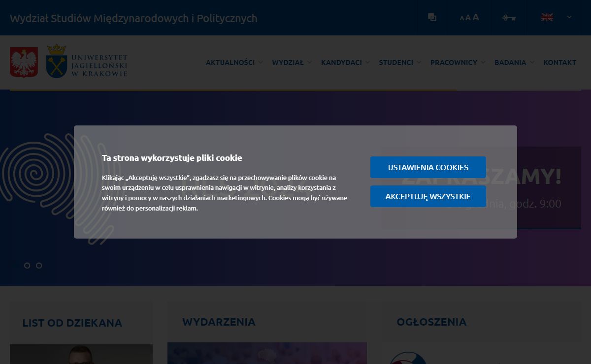Open login via the key icon
Screen dimensions: 591x364
coord(509,18)
